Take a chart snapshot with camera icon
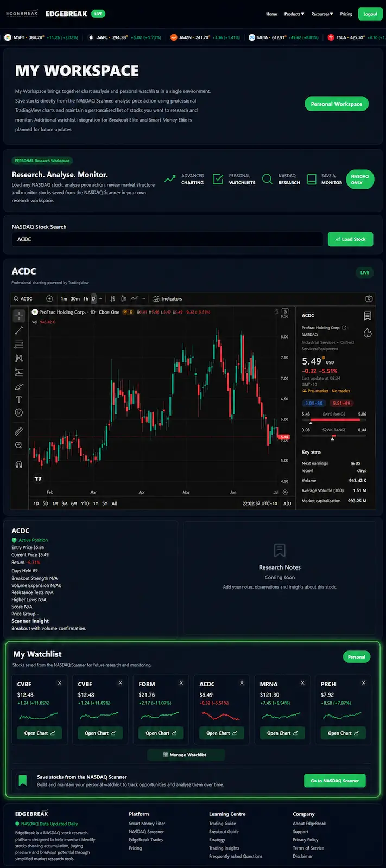386x868 pixels. click(x=369, y=298)
